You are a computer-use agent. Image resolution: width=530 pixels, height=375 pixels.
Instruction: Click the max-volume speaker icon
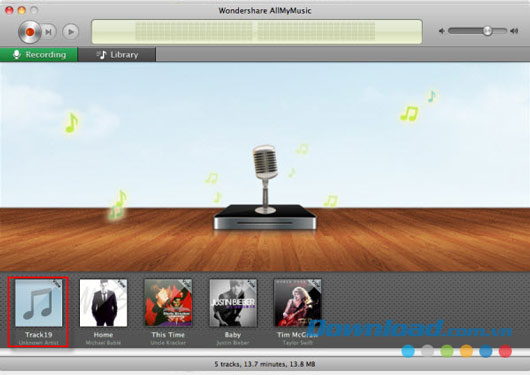tap(514, 31)
